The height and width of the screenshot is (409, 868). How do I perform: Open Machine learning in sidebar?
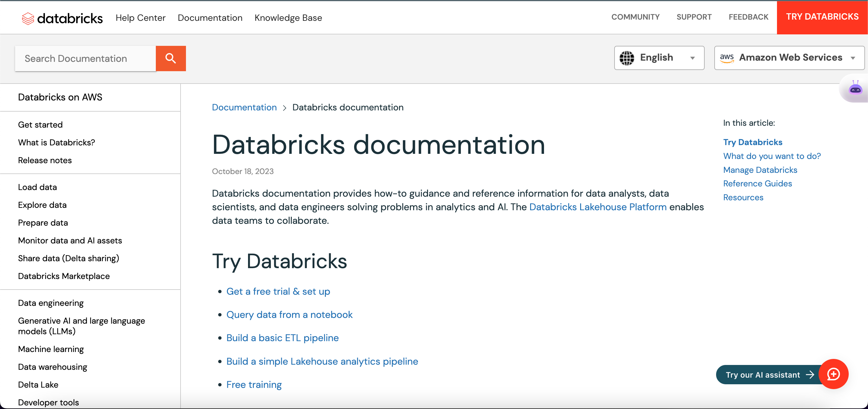click(51, 349)
